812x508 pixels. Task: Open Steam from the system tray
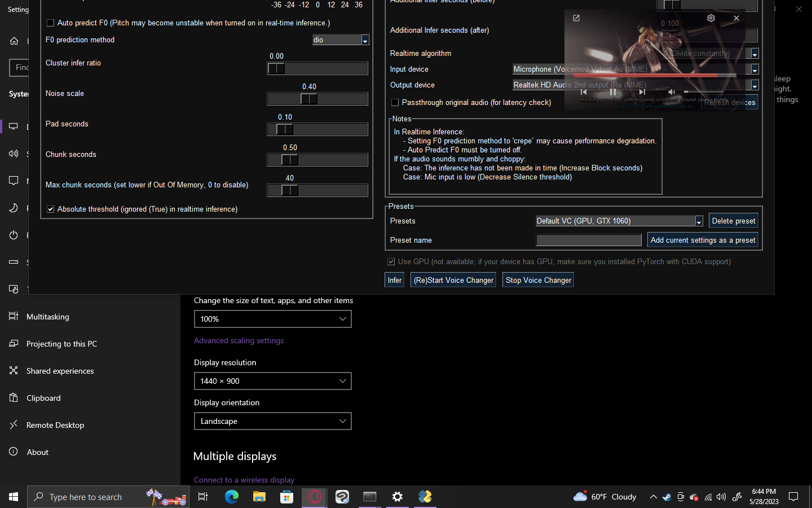tap(667, 497)
